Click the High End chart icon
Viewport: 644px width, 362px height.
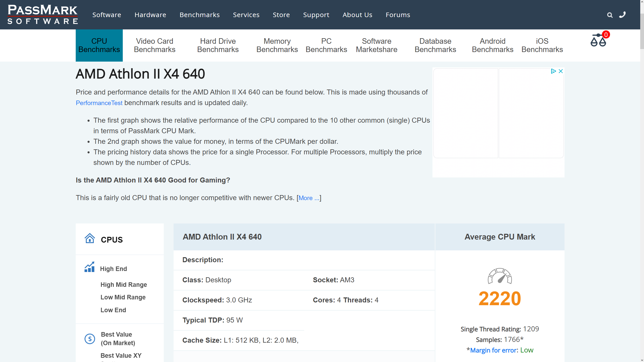[x=89, y=267]
